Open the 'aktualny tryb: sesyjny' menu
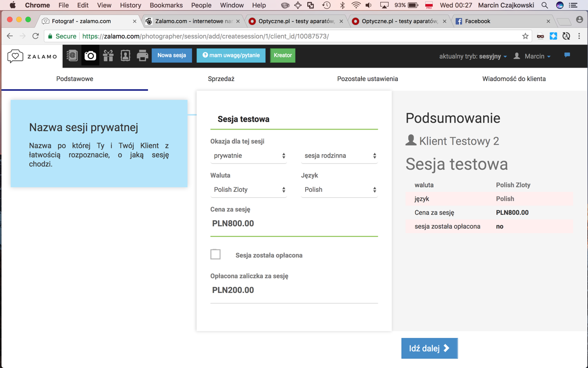The image size is (588, 368). 473,56
